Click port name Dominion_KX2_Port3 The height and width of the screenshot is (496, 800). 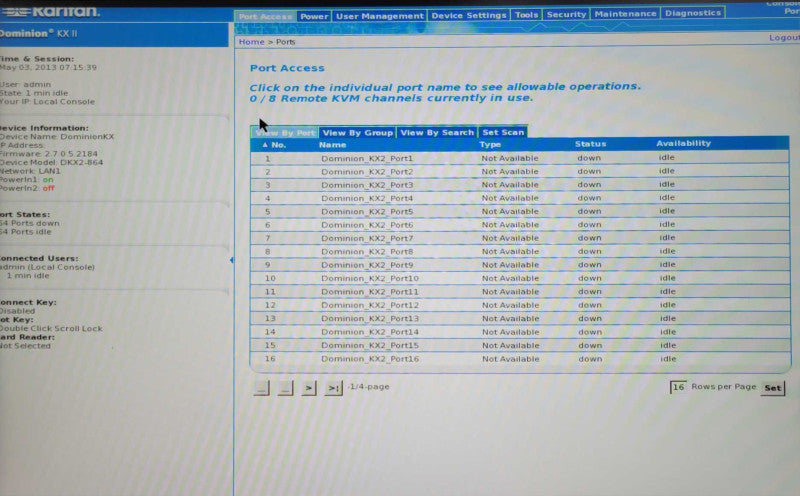tap(367, 185)
